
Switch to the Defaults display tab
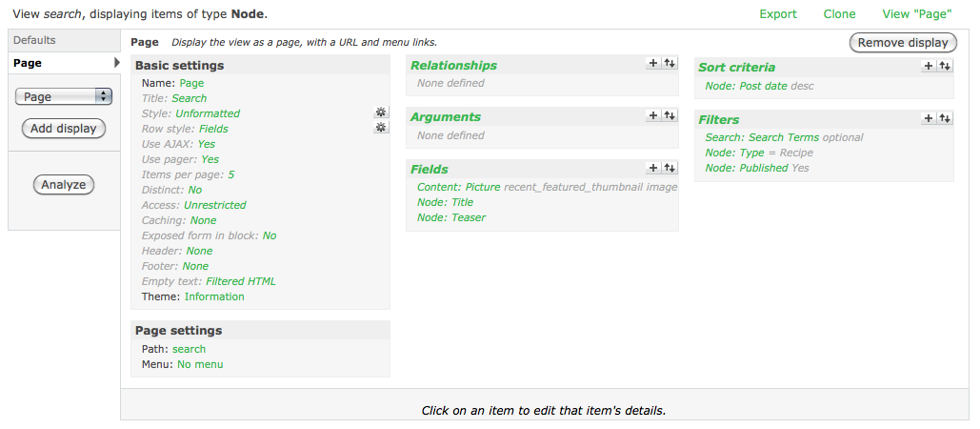(x=65, y=40)
